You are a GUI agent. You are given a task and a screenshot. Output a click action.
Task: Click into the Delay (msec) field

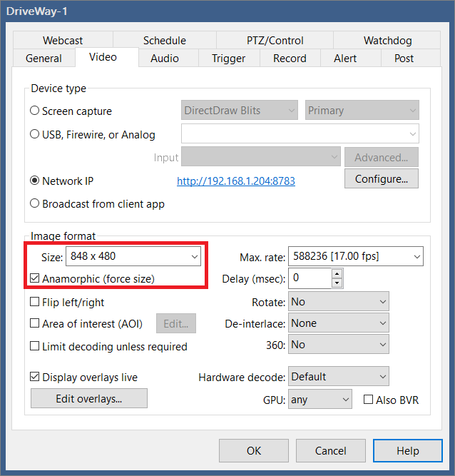(x=310, y=278)
